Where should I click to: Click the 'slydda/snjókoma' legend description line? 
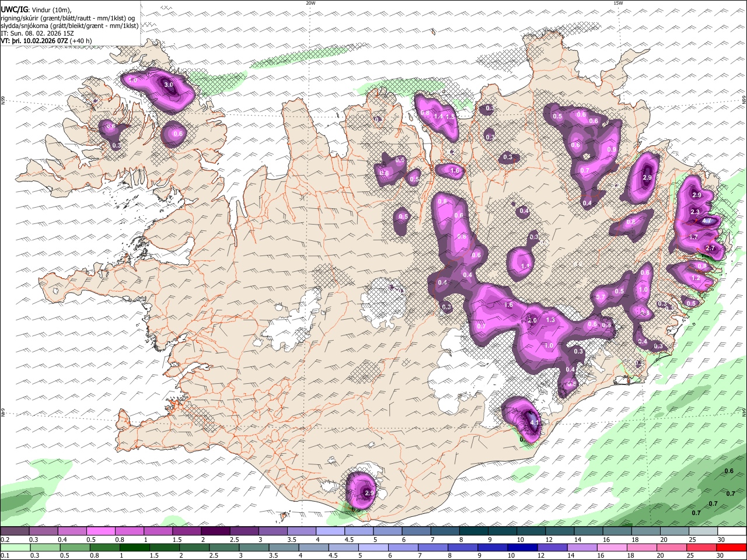point(69,26)
